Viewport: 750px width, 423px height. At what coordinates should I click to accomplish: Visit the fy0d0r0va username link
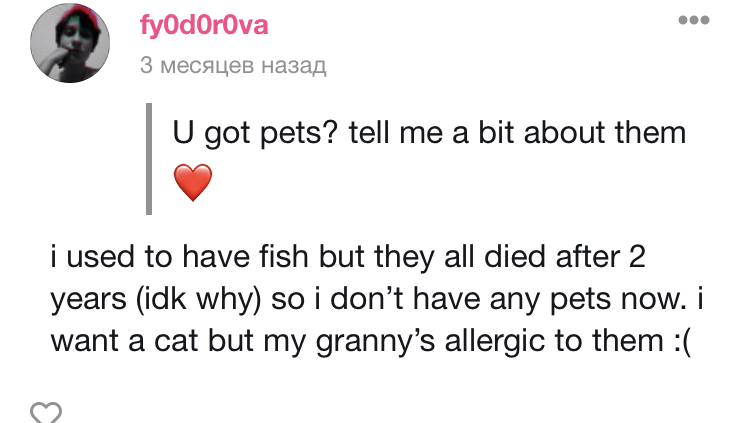[204, 25]
